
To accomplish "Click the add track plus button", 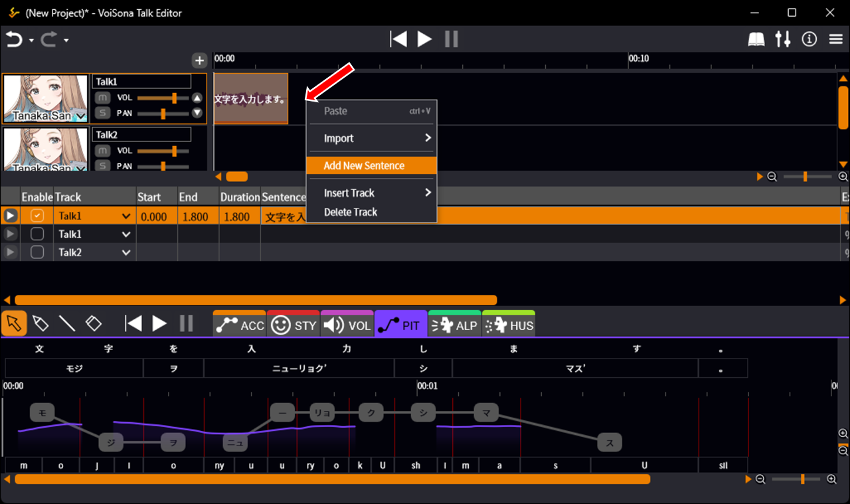I will point(199,60).
